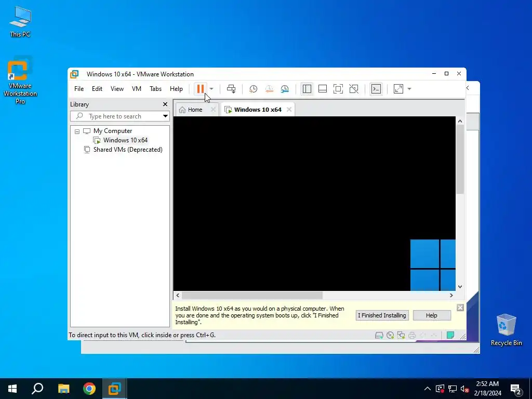Click the taskbar clock showing 2:52 AM
Viewport: 532px width, 399px height.
tap(487, 389)
